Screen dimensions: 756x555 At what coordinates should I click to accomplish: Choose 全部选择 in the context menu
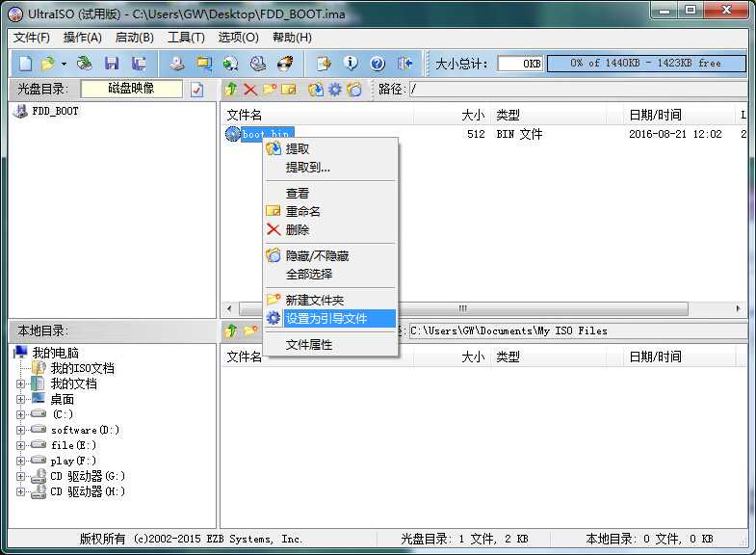(x=330, y=275)
